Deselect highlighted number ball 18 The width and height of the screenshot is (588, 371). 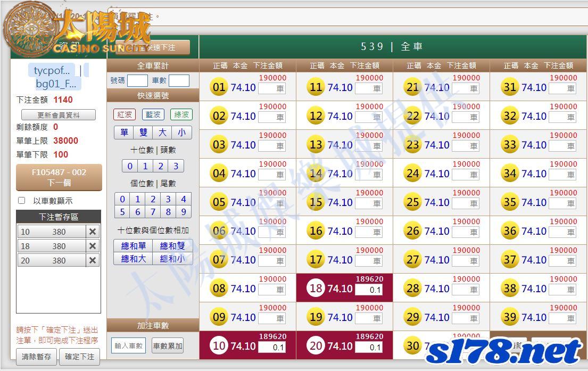[316, 288]
